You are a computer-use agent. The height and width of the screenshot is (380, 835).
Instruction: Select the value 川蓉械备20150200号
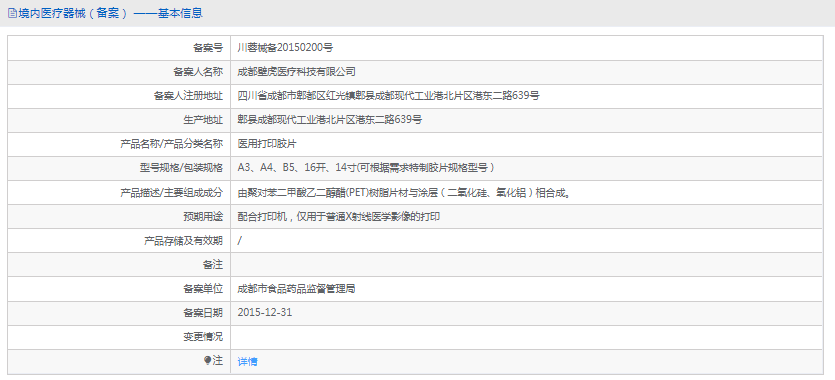285,48
